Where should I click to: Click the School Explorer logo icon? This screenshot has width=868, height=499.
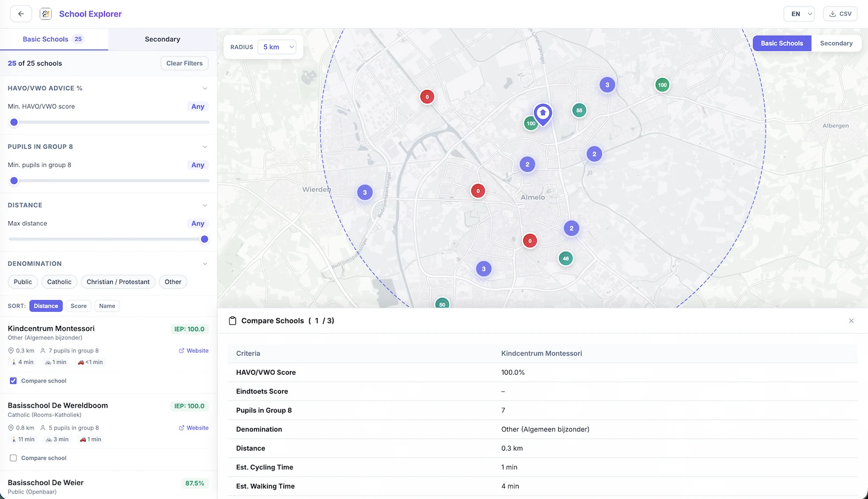[x=46, y=14]
